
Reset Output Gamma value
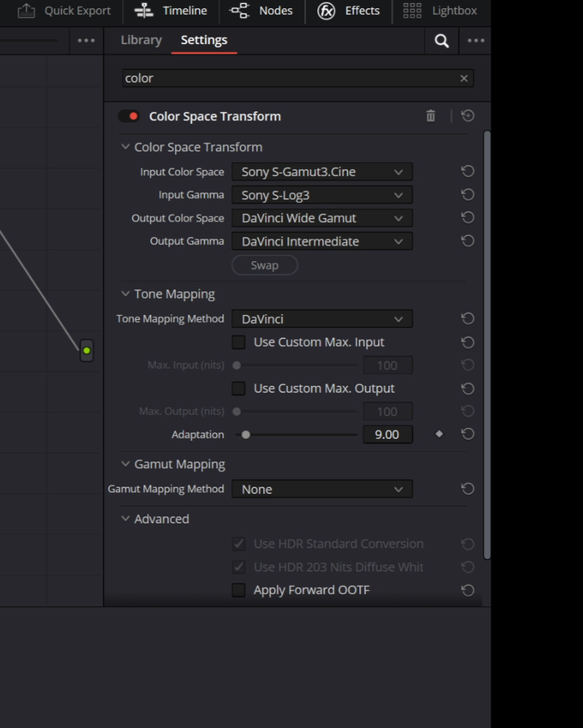468,241
